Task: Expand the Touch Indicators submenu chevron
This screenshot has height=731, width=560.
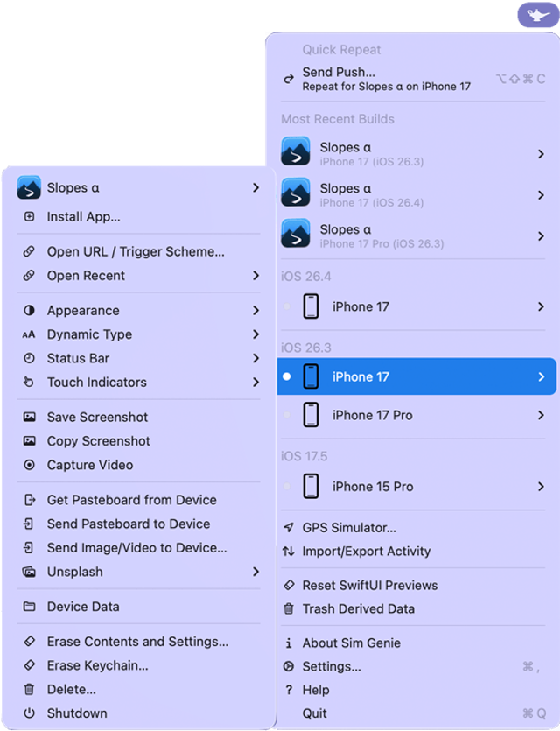Action: 255,383
